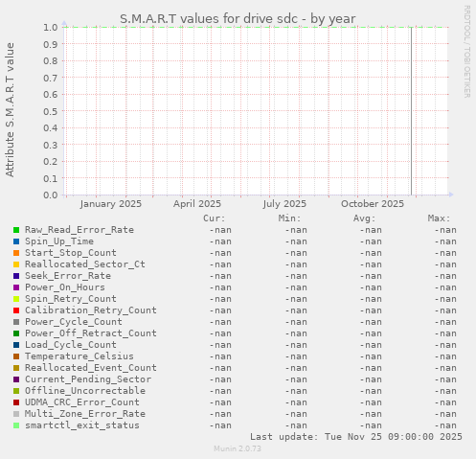The width and height of the screenshot is (476, 459).
Task: Select the Raw_Read_Error_Rate legend label
Action: [79, 230]
